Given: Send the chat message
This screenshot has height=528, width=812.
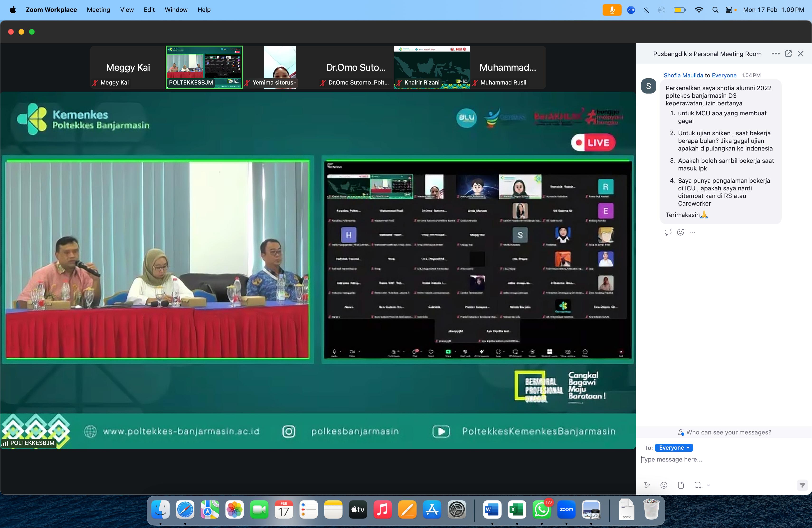Looking at the screenshot, I should (x=802, y=485).
